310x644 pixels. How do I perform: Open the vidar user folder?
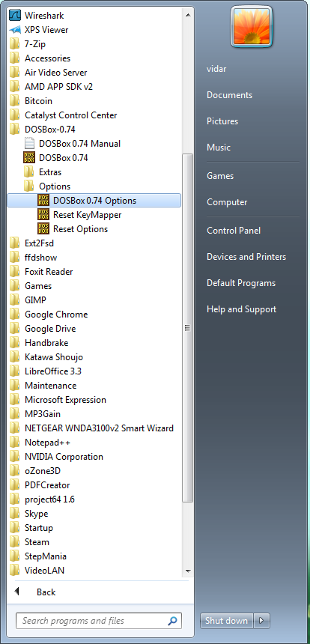pos(216,69)
